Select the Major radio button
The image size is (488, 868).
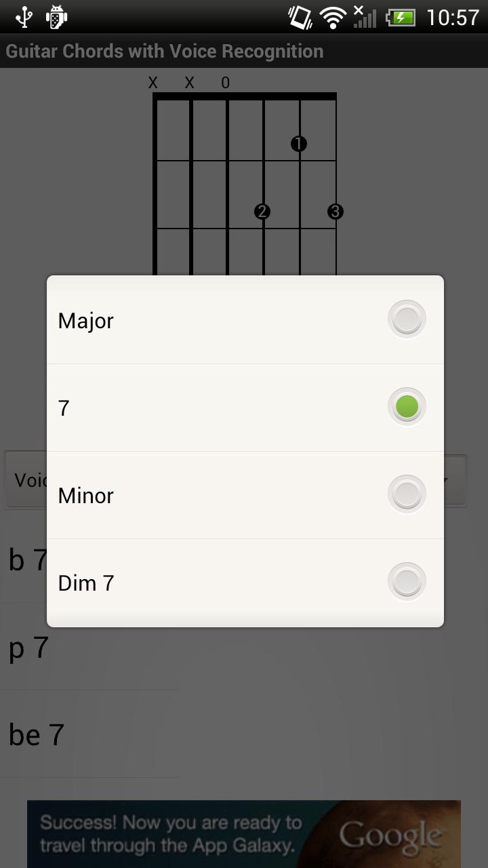point(407,319)
